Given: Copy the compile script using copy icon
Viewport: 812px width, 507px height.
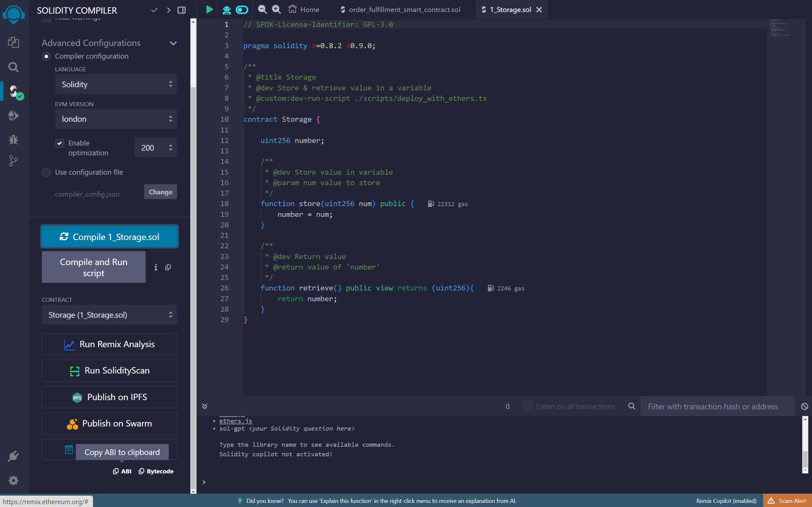Looking at the screenshot, I should point(168,267).
